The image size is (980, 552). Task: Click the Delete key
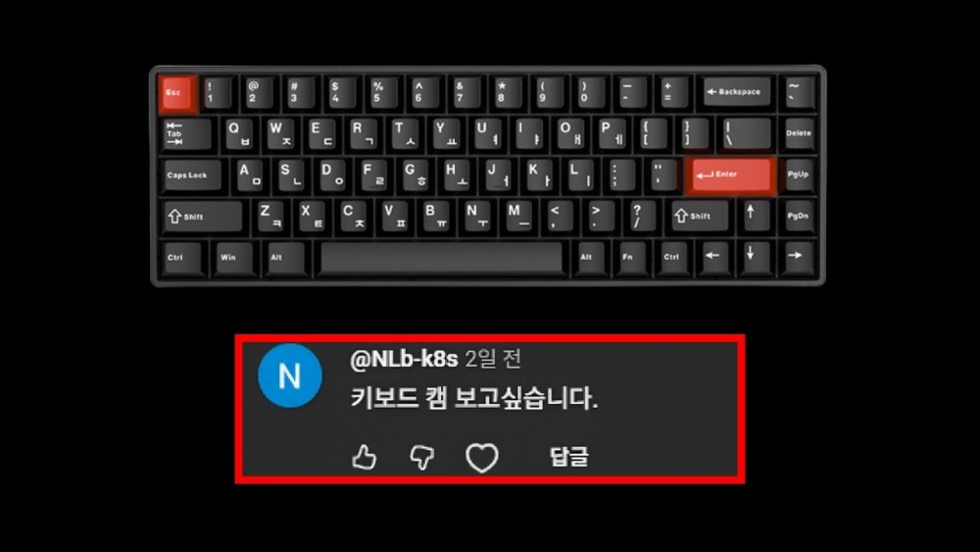[x=798, y=133]
